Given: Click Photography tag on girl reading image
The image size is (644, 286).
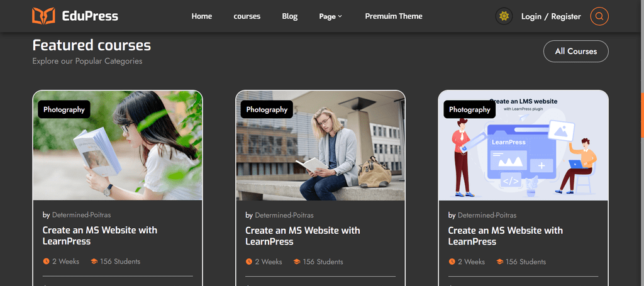Looking at the screenshot, I should point(64,109).
